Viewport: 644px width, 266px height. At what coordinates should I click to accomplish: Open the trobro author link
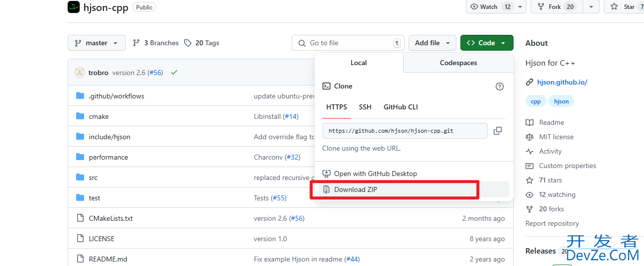click(x=99, y=73)
